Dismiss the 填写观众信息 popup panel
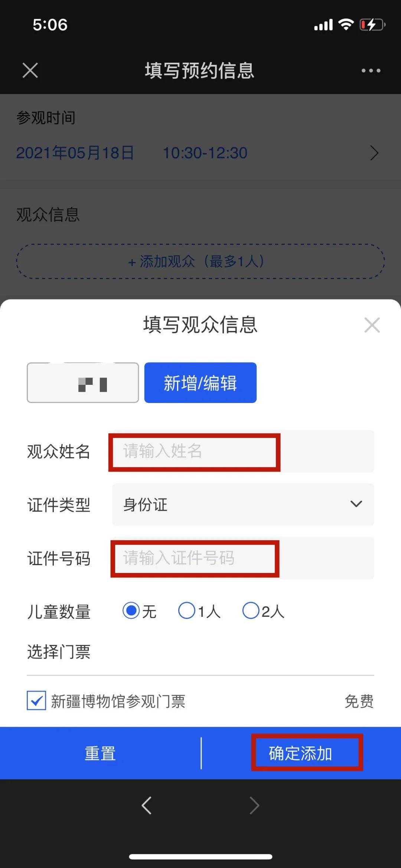 [x=372, y=325]
